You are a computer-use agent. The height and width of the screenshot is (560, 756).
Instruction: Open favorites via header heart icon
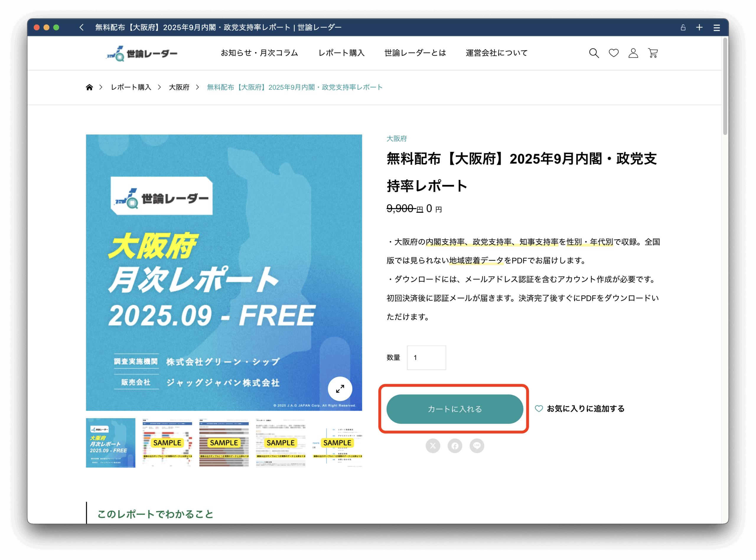tap(613, 53)
